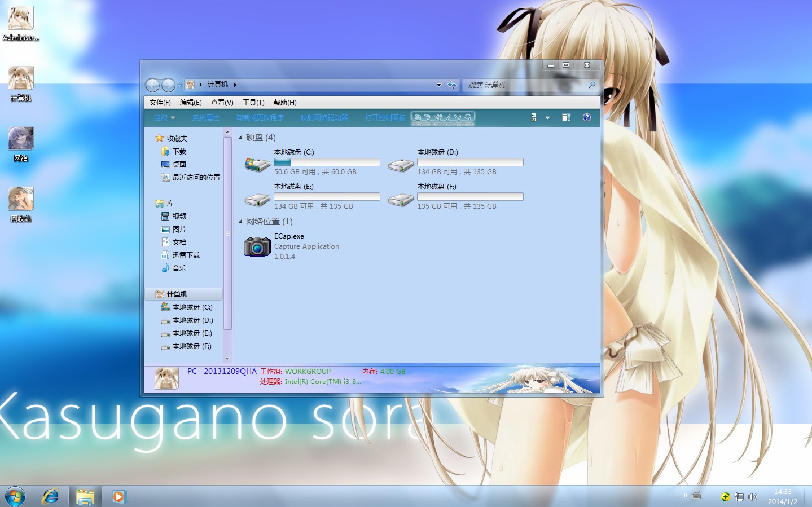812x507 pixels.
Task: Click the network tray icon
Action: [x=739, y=497]
